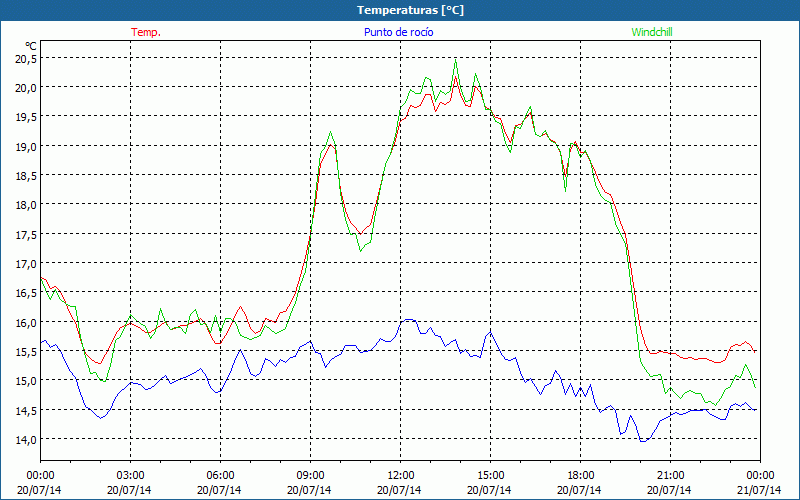Click the '20/07/14' date under 15:00

click(x=489, y=490)
